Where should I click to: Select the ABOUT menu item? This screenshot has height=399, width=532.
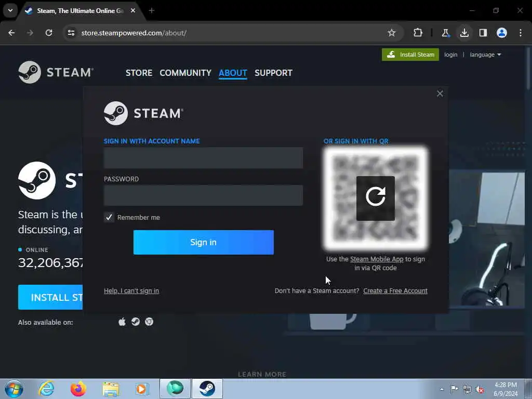click(x=233, y=73)
